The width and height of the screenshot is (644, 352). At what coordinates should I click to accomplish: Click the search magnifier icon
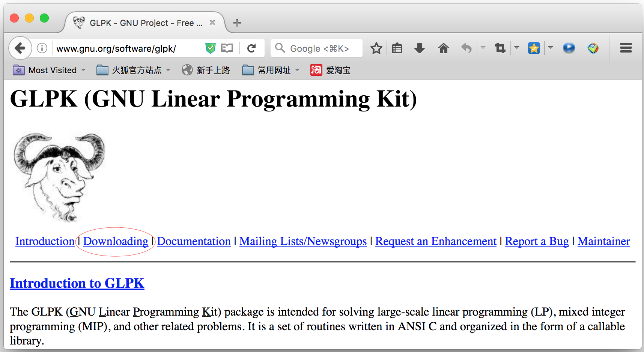(x=280, y=48)
